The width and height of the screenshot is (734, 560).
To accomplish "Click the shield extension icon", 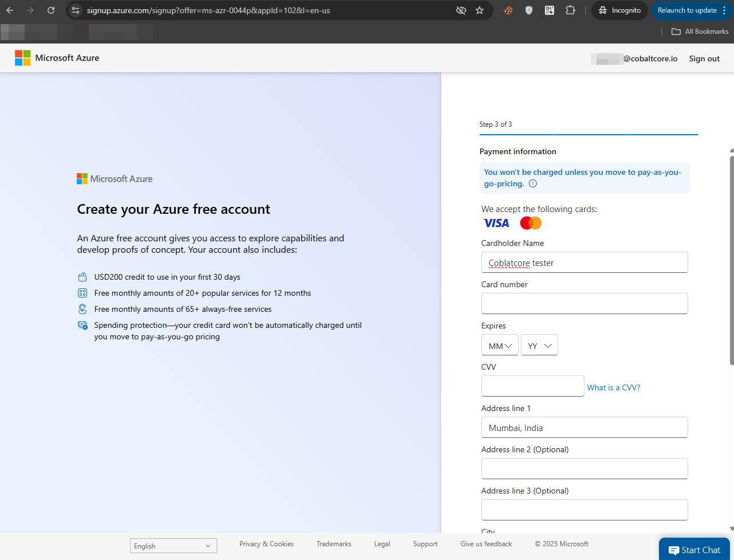I will (529, 10).
